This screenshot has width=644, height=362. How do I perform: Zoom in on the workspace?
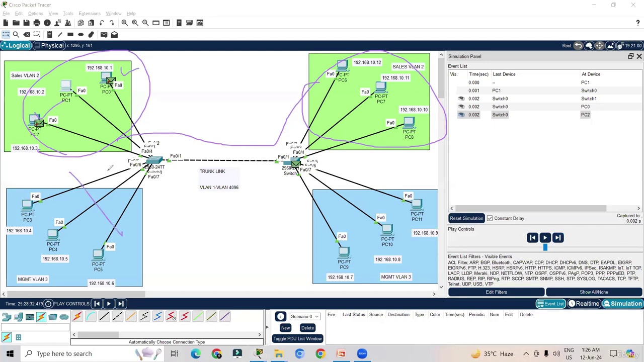124,23
